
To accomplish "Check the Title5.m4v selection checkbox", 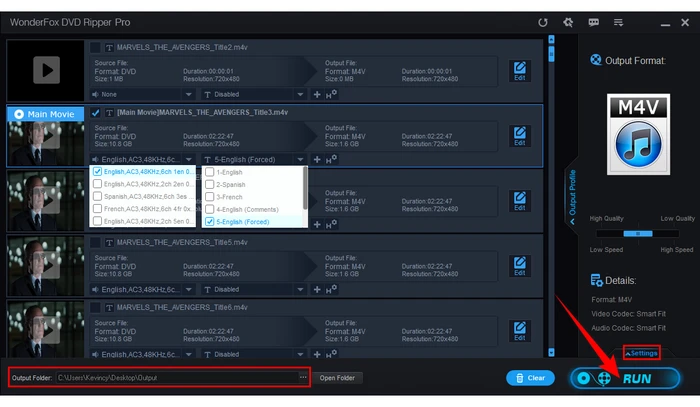I will pos(95,242).
